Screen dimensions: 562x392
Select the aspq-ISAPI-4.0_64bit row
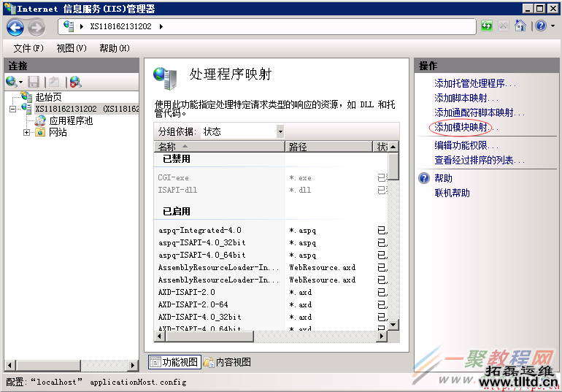[271, 255]
